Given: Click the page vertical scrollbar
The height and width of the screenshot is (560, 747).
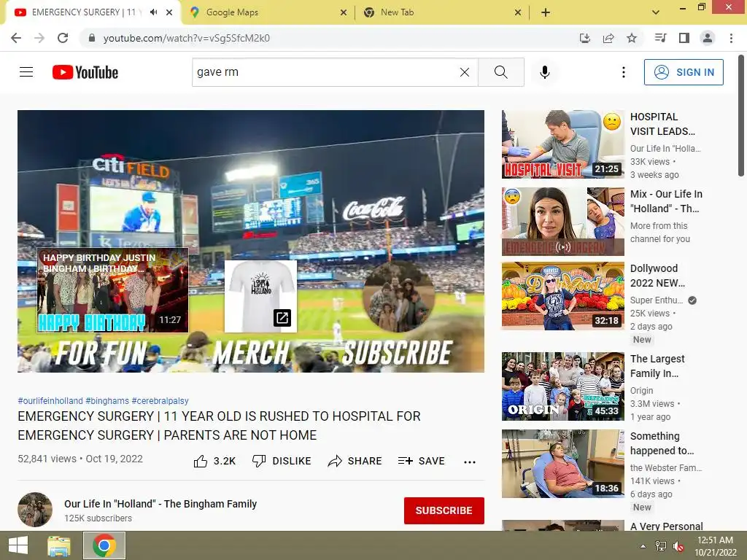Looking at the screenshot, I should [x=741, y=114].
